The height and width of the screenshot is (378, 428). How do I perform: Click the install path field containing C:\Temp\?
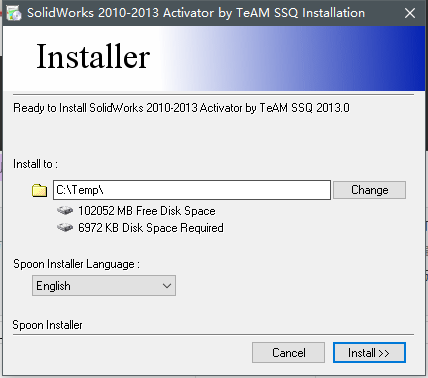tap(192, 190)
